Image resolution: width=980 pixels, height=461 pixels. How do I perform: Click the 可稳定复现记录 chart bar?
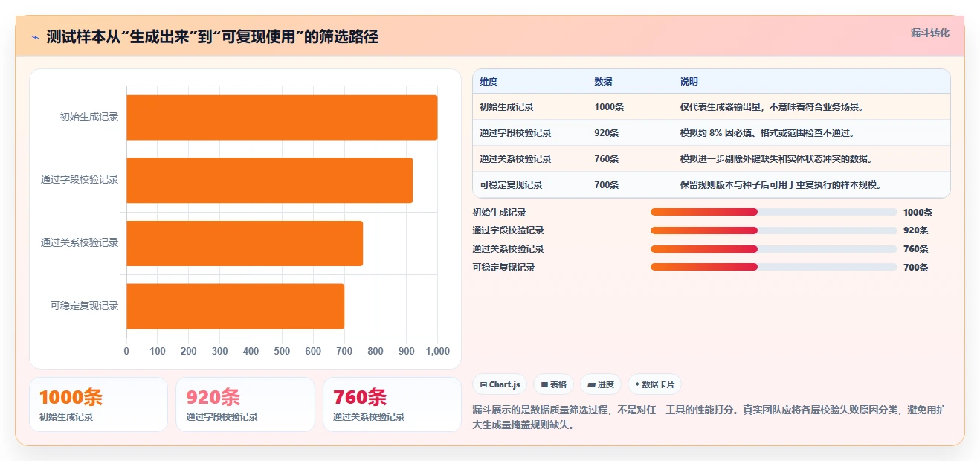(x=235, y=306)
